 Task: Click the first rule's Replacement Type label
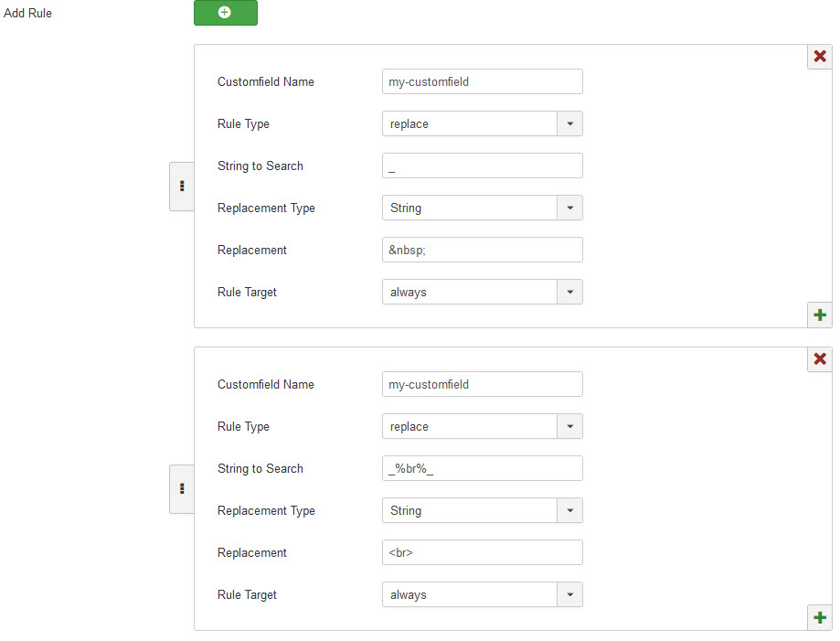click(266, 208)
